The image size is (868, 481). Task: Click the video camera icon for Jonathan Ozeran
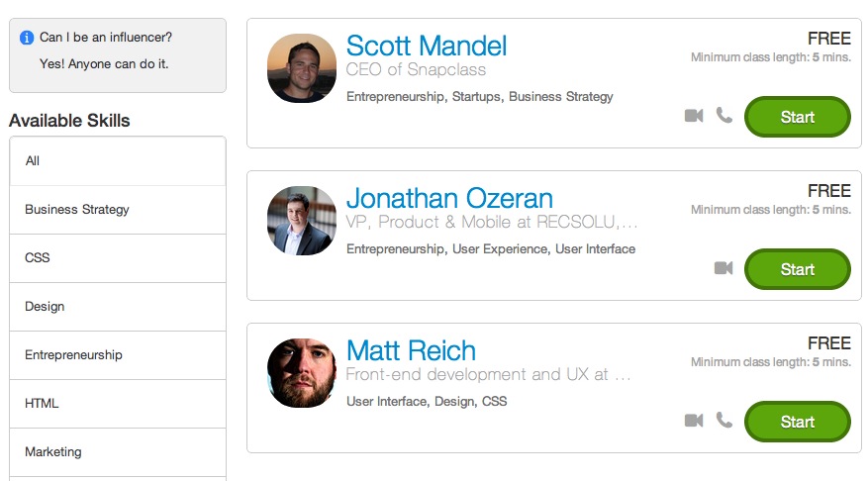(x=723, y=268)
